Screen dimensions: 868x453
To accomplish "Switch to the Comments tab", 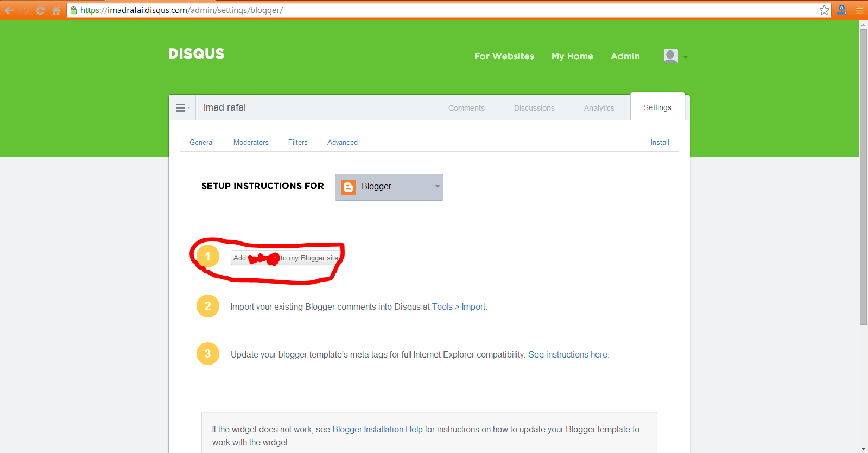I will (466, 108).
